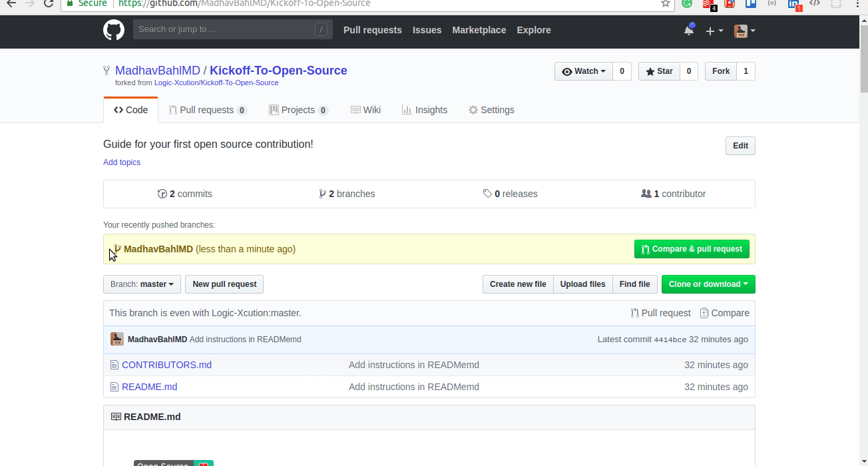868x466 pixels.
Task: View the forks count showing 1
Action: (x=746, y=71)
